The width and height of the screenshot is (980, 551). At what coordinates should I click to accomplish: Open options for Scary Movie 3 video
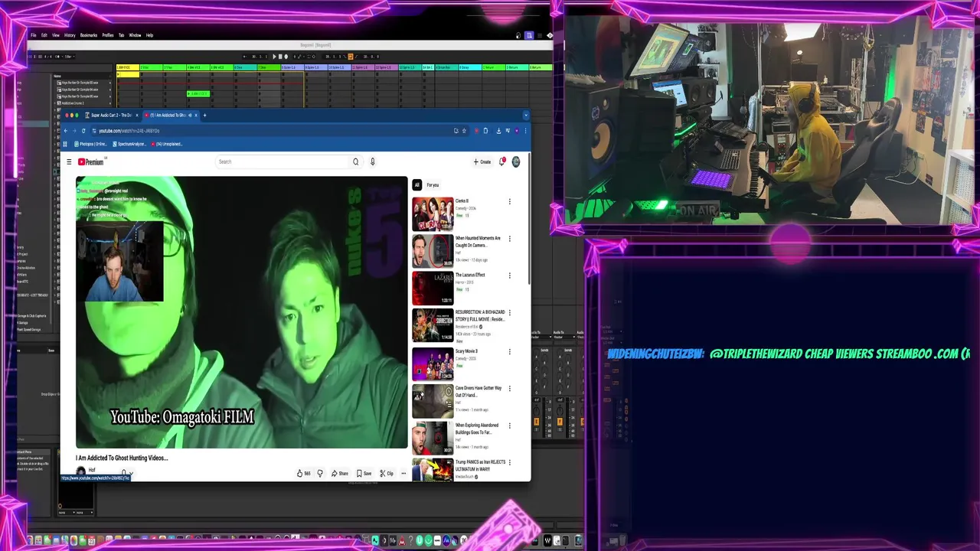[x=510, y=352]
